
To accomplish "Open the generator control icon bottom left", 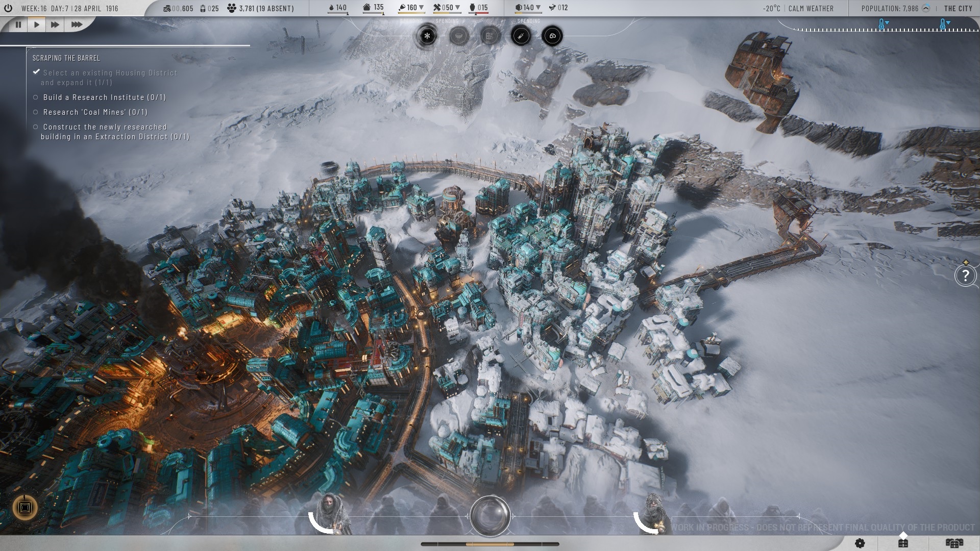I will click(24, 507).
